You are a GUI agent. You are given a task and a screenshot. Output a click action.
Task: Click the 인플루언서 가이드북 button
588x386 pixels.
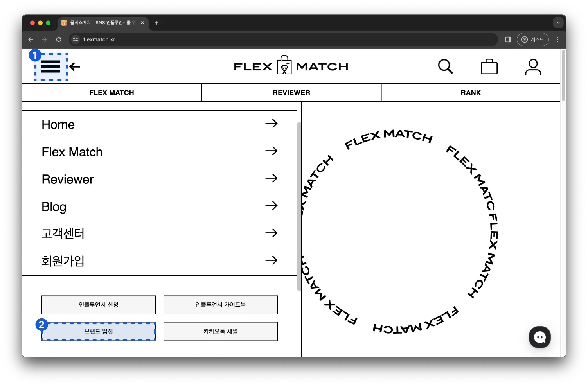pyautogui.click(x=221, y=305)
